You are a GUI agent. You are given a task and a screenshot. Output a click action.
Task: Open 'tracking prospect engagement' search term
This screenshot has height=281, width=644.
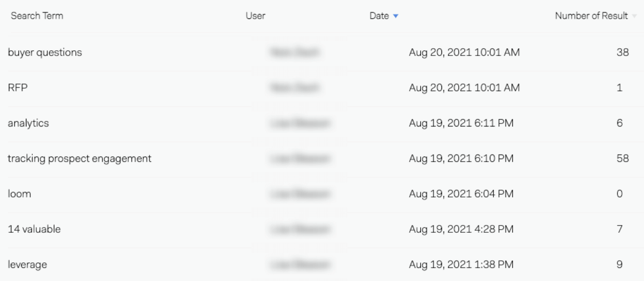click(x=79, y=158)
